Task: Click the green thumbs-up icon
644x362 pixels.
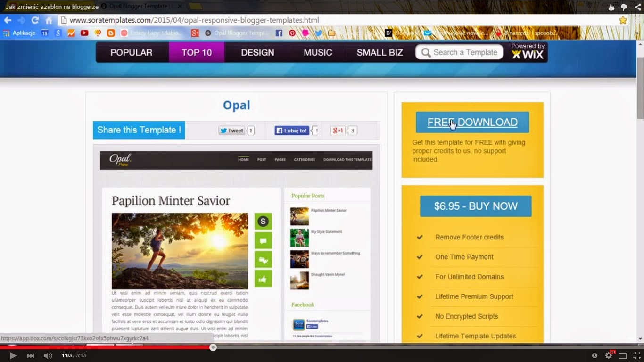Action: (x=263, y=278)
